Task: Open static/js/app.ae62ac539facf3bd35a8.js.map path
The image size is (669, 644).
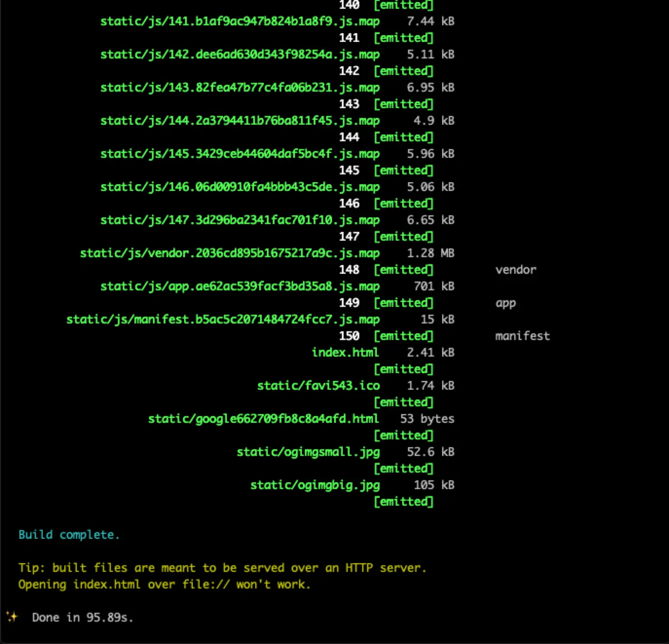Action: point(240,286)
